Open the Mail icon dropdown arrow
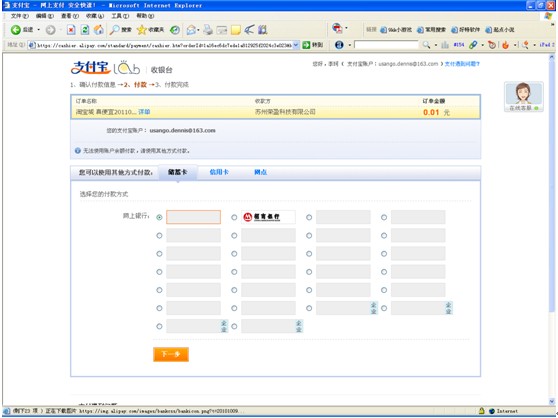 click(x=198, y=30)
